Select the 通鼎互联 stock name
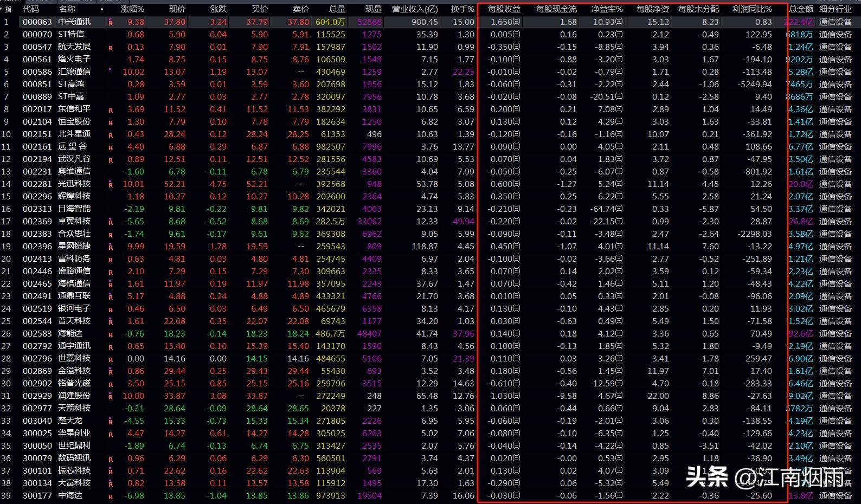 pyautogui.click(x=74, y=296)
